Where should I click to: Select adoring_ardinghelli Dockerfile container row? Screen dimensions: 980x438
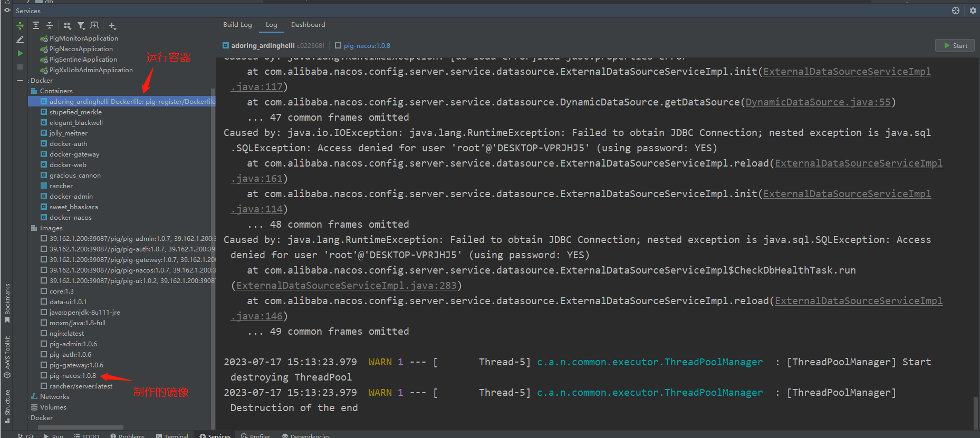pos(122,102)
